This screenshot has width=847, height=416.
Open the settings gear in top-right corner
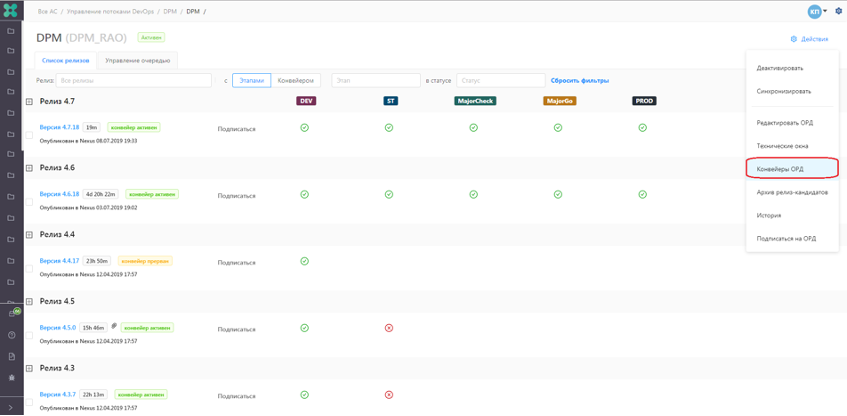tap(838, 11)
